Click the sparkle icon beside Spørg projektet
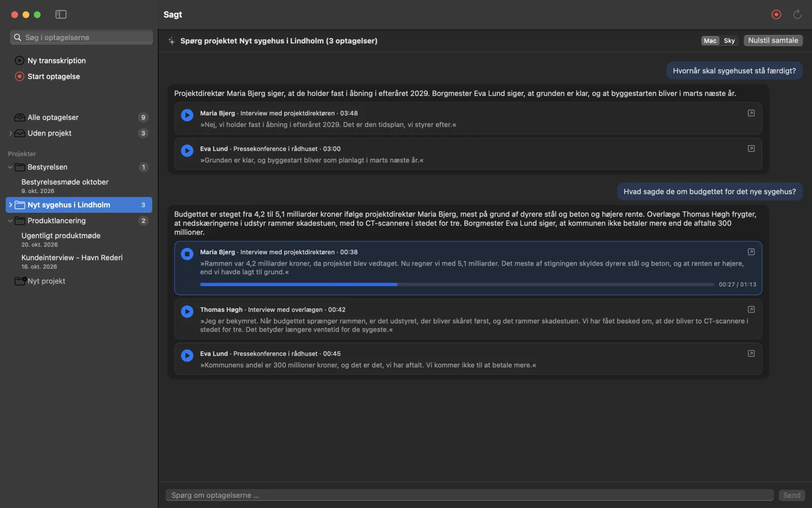The image size is (812, 508). click(x=172, y=41)
